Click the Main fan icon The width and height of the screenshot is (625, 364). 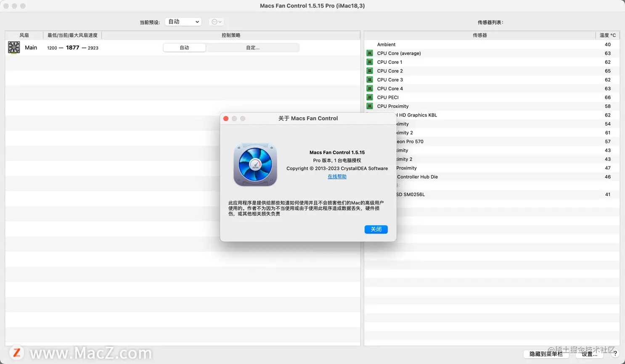coord(14,47)
